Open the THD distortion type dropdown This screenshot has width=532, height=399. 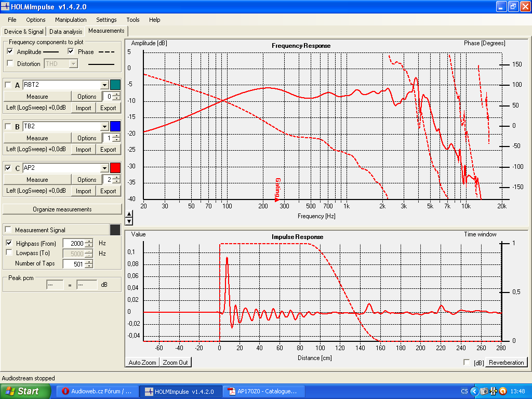coord(74,63)
